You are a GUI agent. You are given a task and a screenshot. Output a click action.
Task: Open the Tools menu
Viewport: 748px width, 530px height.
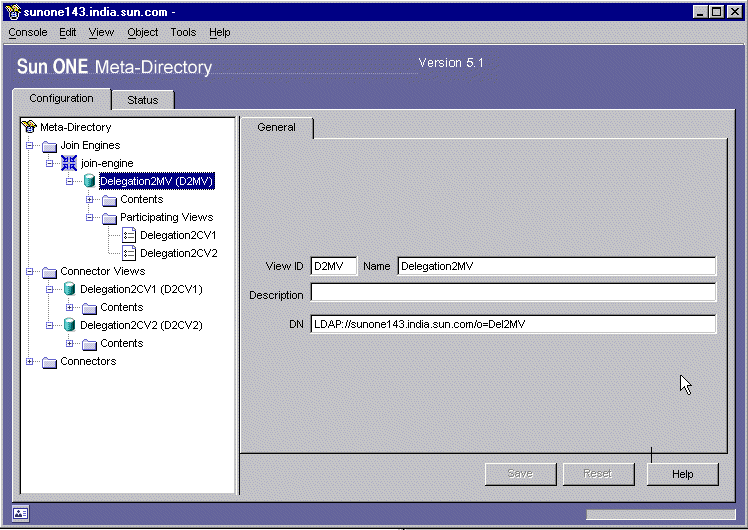(x=183, y=32)
